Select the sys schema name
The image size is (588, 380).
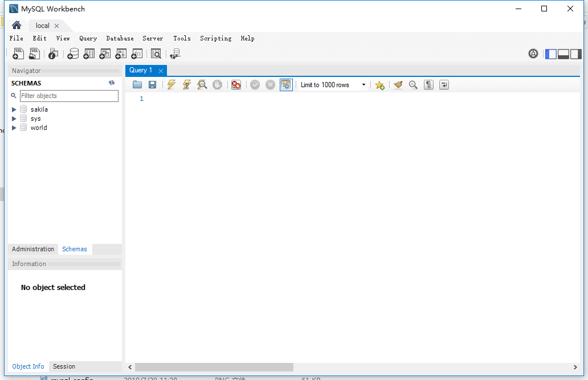click(36, 119)
